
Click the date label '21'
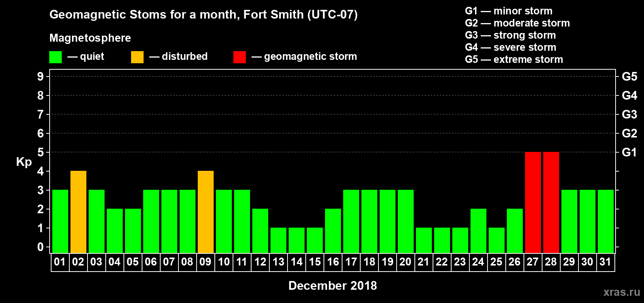click(x=424, y=262)
